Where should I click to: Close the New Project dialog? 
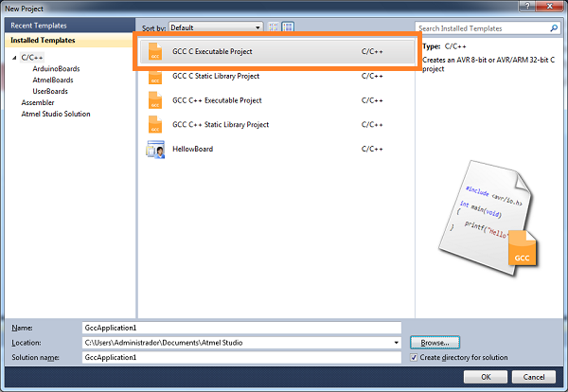click(x=549, y=6)
